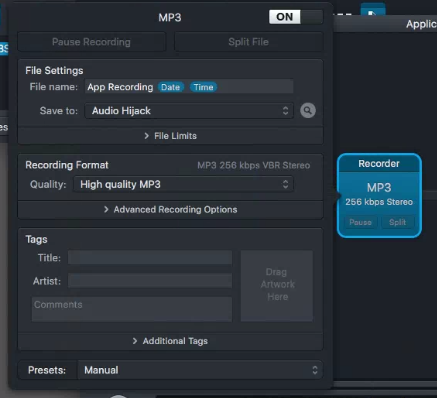Screen dimensions: 437x398
Task: Open the Presets Manual dropdown
Action: pos(200,370)
